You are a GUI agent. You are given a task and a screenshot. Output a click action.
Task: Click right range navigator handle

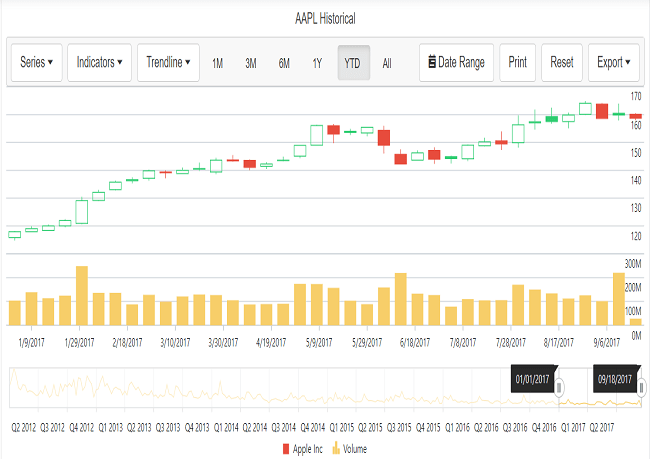[x=641, y=387]
